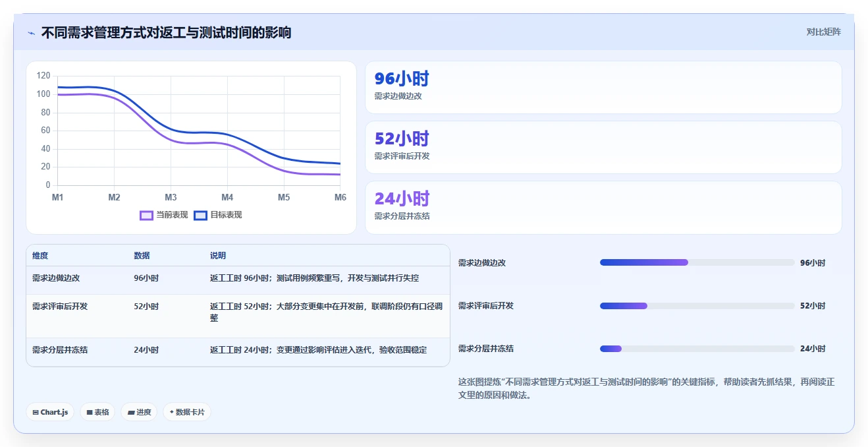This screenshot has width=868, height=447.
Task: Click the 120 y-axis label
Action: (43, 76)
